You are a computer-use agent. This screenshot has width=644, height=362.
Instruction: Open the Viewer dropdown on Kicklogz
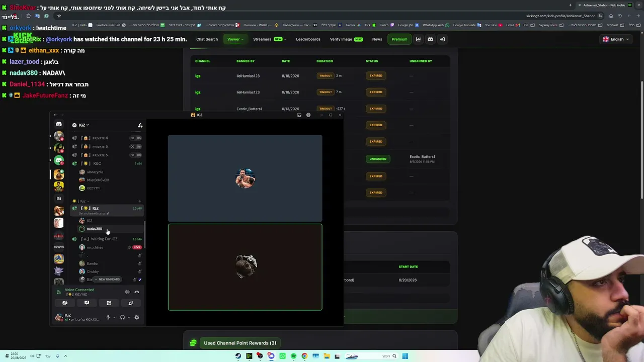click(235, 39)
